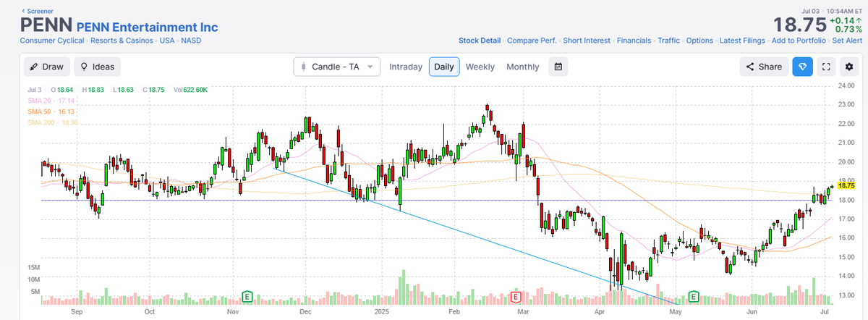Expand the Candle - TA chart type dropdown
Viewport: 868px width, 320px height.
click(336, 67)
